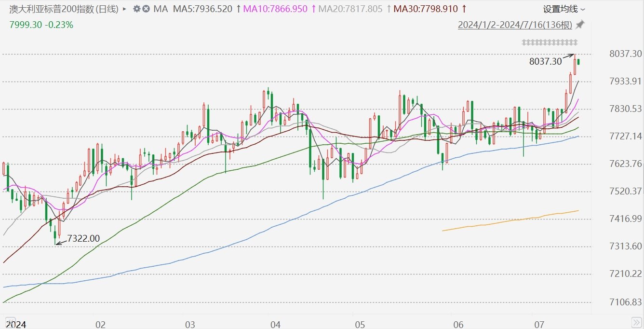The image size is (644, 329).
Task: Remove the MA indicator with the X icon
Action: click(146, 9)
